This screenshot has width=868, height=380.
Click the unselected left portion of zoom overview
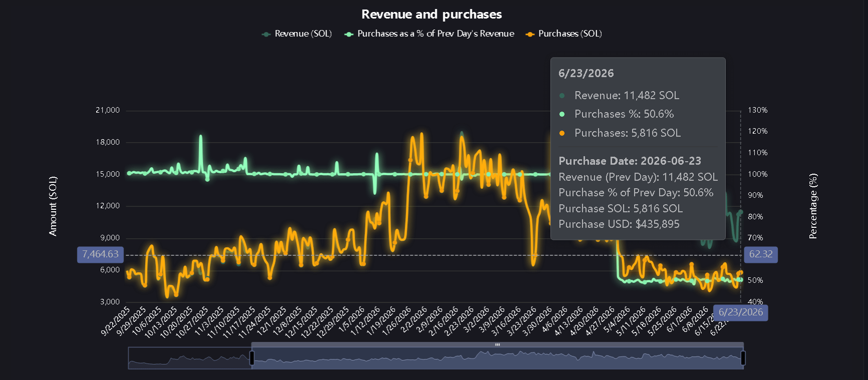190,358
